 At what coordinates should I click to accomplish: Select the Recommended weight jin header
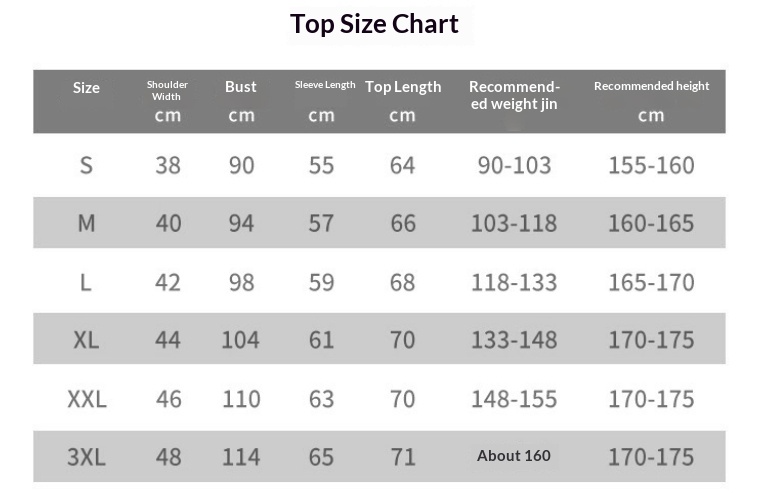click(514, 95)
